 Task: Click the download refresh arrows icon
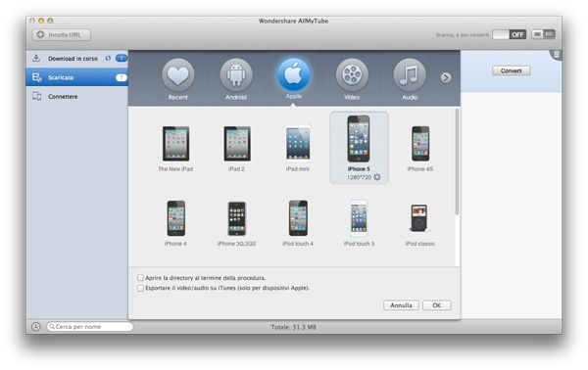click(108, 58)
